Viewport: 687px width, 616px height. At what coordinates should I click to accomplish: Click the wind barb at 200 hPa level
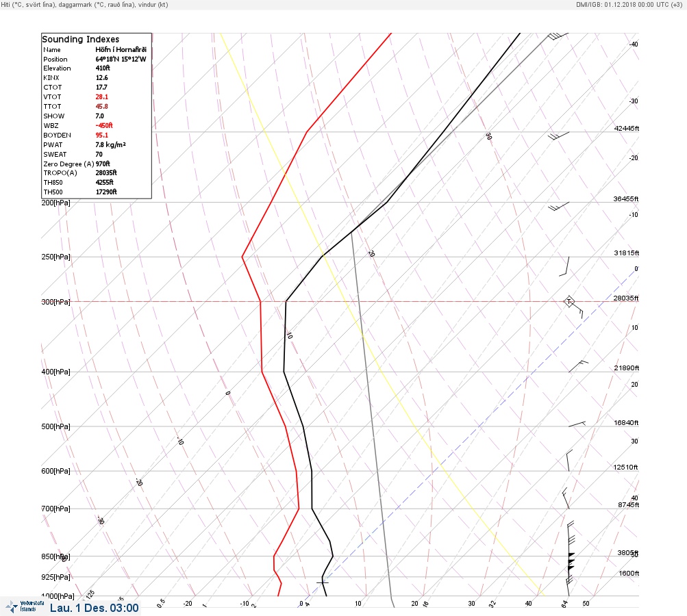pyautogui.click(x=559, y=206)
